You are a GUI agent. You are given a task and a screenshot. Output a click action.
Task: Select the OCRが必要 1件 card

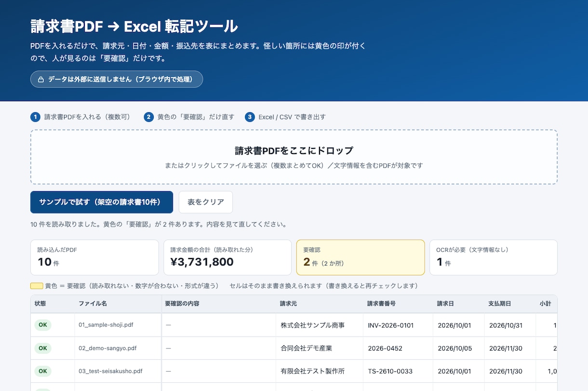494,258
